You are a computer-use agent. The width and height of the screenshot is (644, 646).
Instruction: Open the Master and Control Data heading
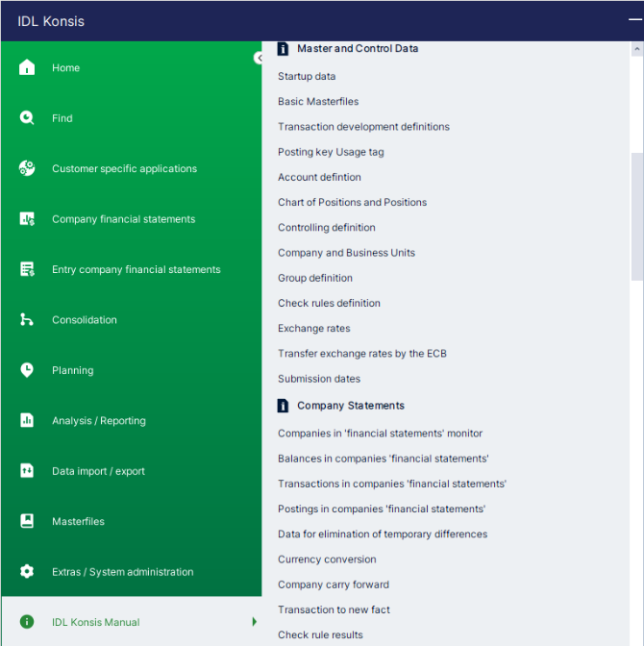[x=358, y=49]
